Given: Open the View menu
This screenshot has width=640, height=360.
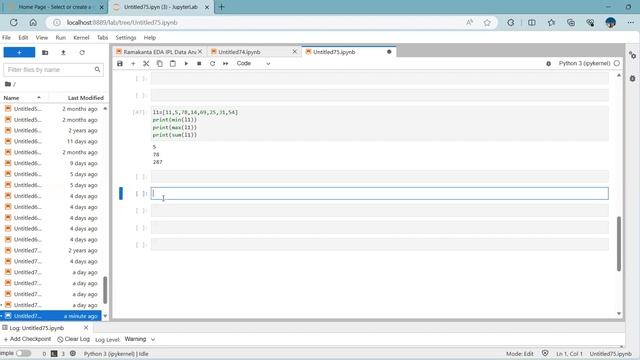Looking at the screenshot, I should tap(42, 38).
